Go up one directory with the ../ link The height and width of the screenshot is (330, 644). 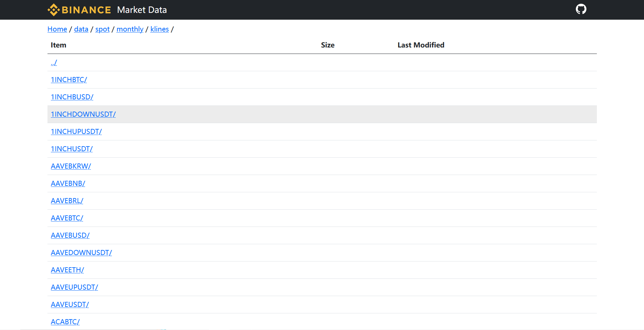click(x=54, y=62)
